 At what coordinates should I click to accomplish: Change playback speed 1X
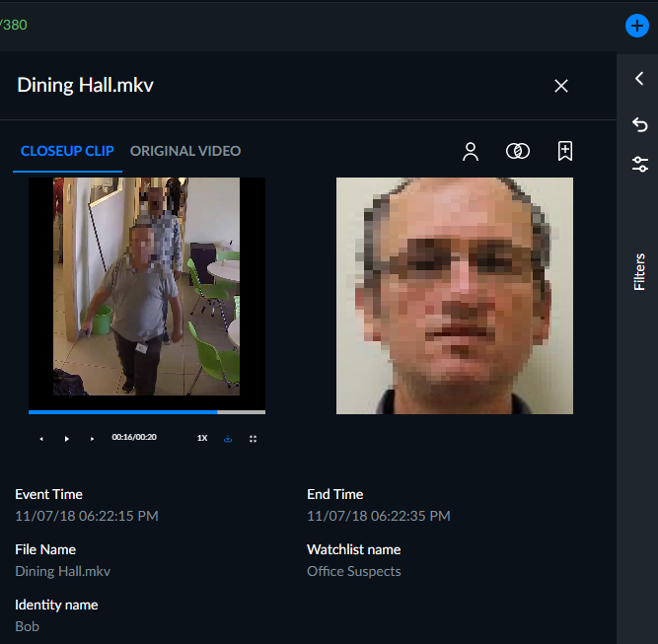pos(202,438)
